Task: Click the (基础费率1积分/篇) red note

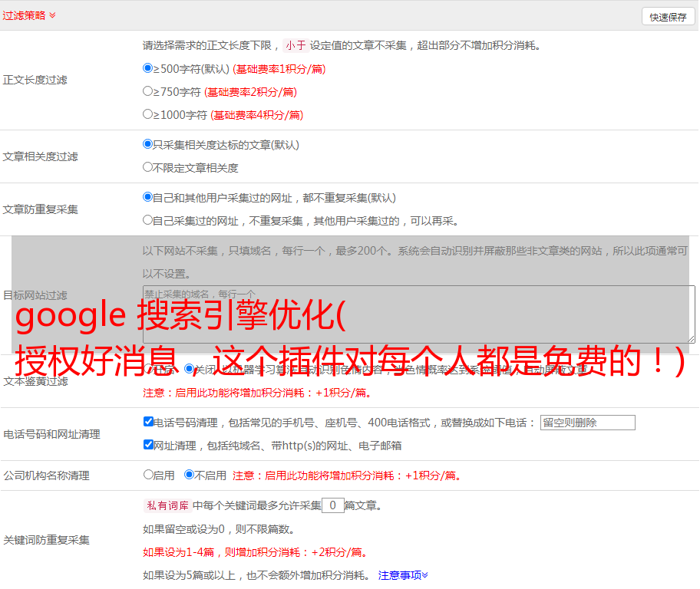Action: click(x=279, y=69)
